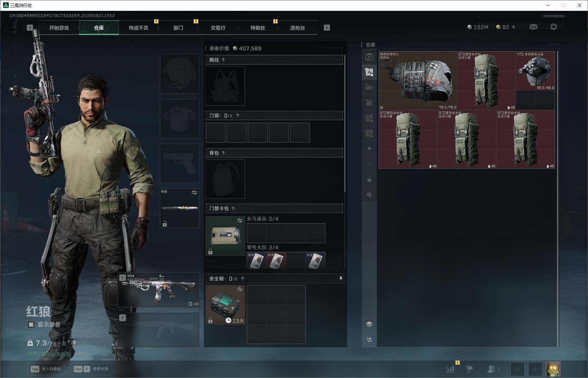This screenshot has height=378, width=588.
Task: Click the world chat message line
Action: 58,354
